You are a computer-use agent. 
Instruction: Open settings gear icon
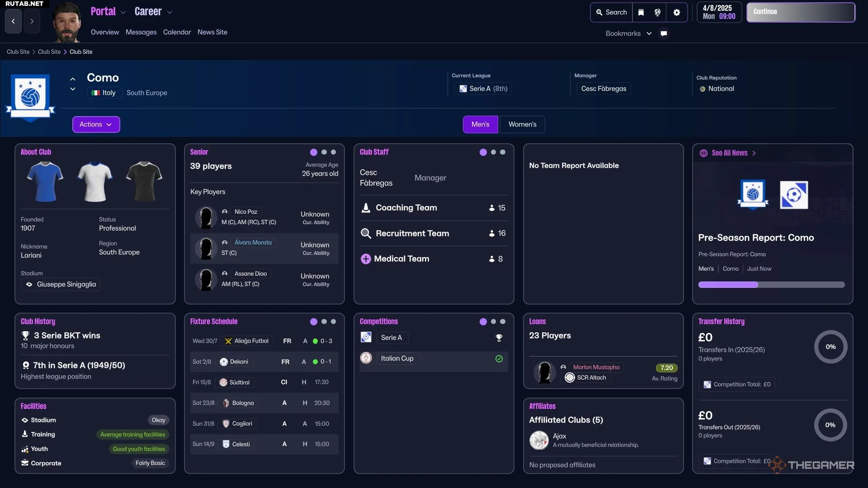pyautogui.click(x=676, y=12)
